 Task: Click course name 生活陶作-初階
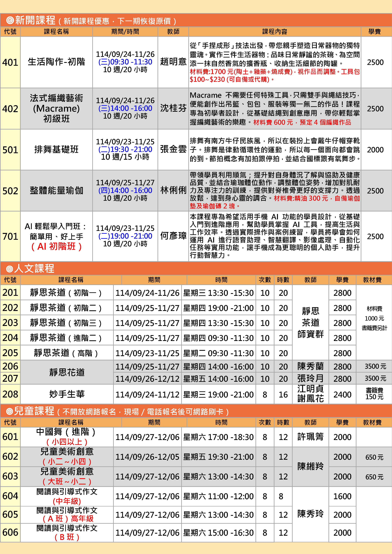coord(56,62)
